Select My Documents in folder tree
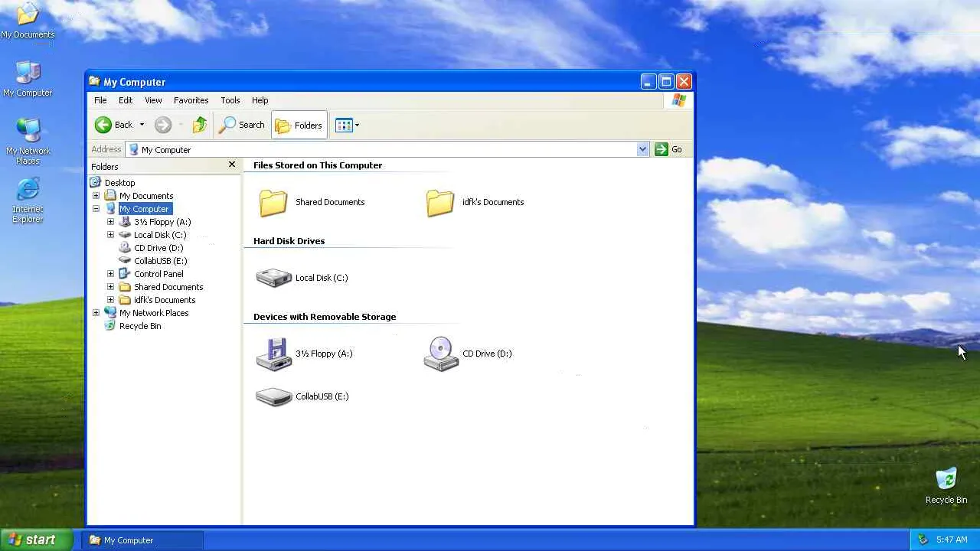 pos(145,196)
